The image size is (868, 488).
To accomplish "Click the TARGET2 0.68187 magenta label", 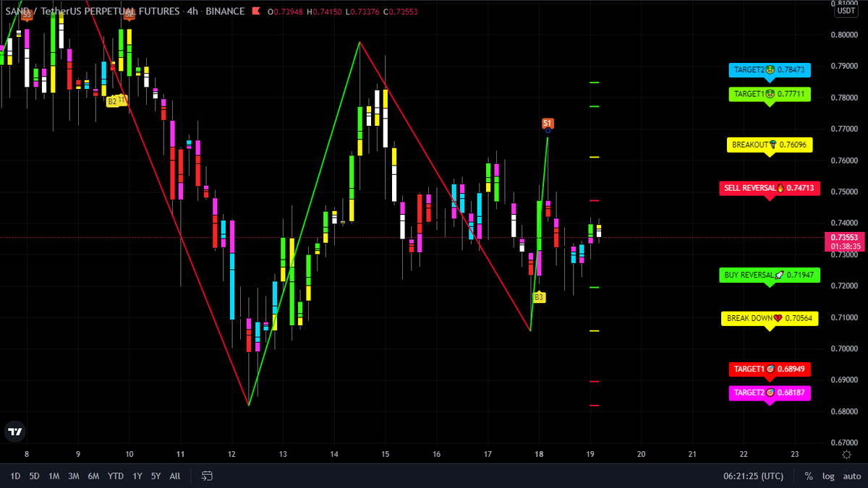I will (x=770, y=393).
